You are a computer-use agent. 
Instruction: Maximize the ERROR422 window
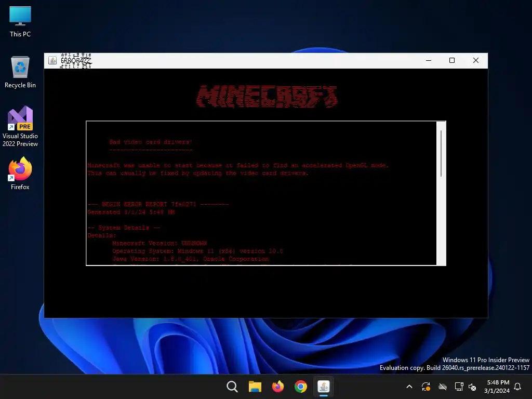[x=452, y=60]
